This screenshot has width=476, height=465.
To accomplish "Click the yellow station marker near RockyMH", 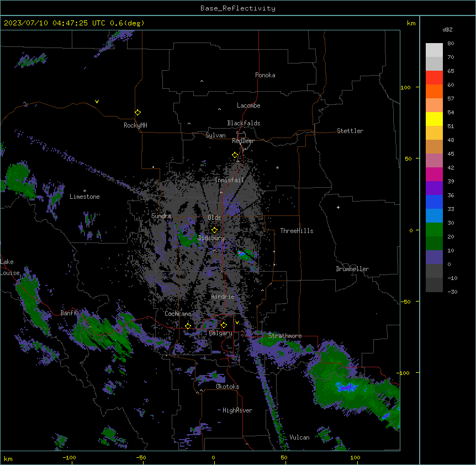I will pos(137,112).
